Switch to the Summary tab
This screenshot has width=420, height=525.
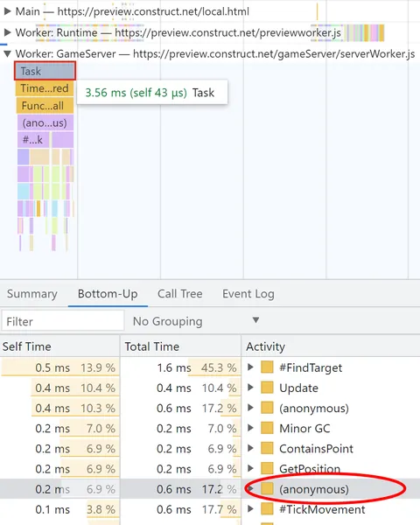[32, 294]
